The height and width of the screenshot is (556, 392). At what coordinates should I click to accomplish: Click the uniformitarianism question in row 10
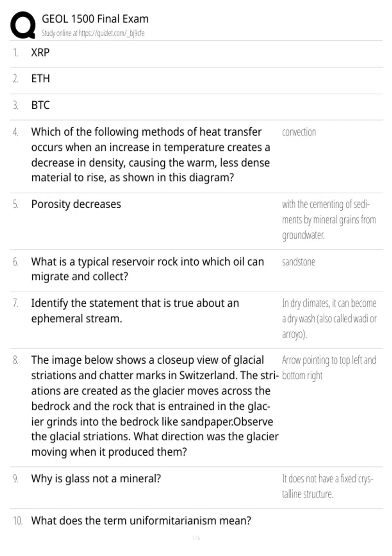(141, 520)
